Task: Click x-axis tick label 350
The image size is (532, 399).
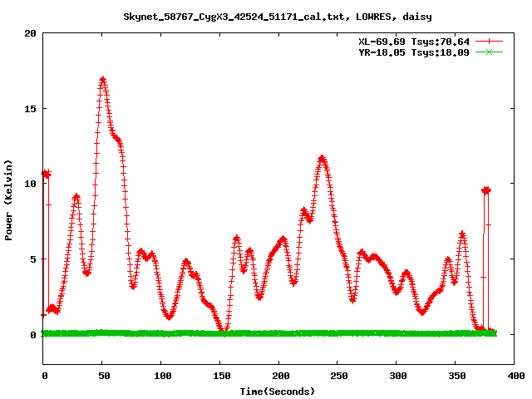Action: click(457, 376)
